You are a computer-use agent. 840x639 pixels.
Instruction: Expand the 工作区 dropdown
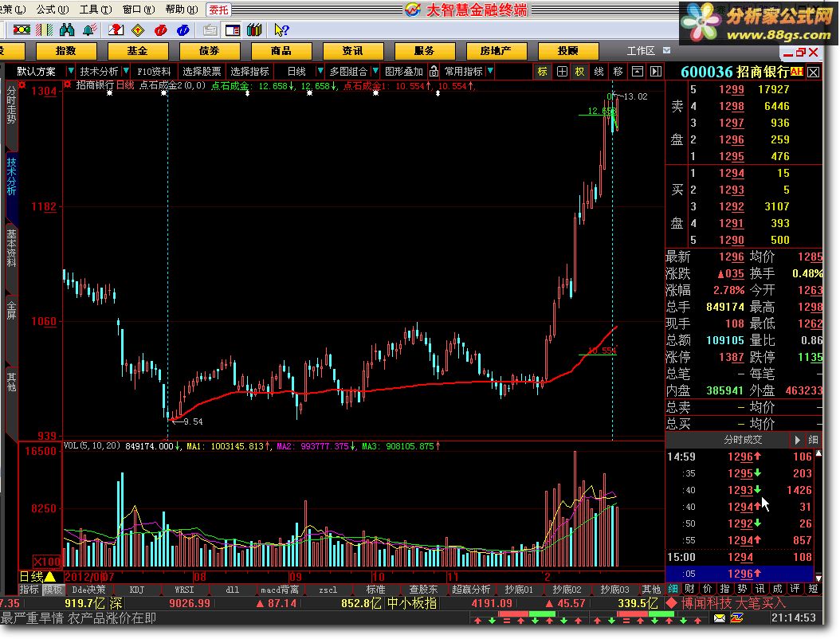click(x=666, y=50)
